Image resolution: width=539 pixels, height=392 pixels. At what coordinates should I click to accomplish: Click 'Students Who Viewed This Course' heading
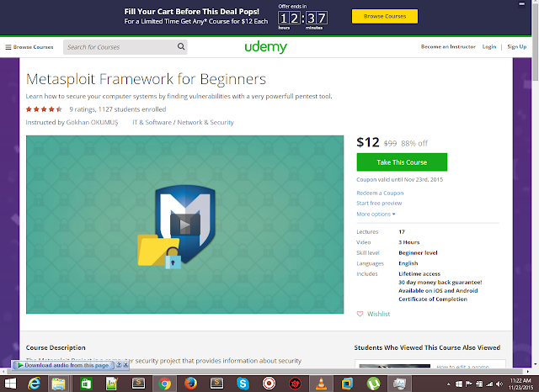[x=427, y=347]
